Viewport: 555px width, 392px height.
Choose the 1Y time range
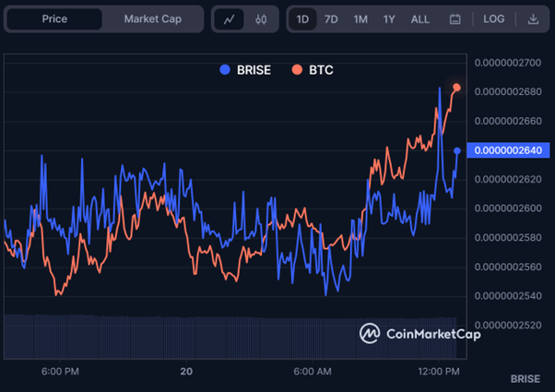coord(389,18)
